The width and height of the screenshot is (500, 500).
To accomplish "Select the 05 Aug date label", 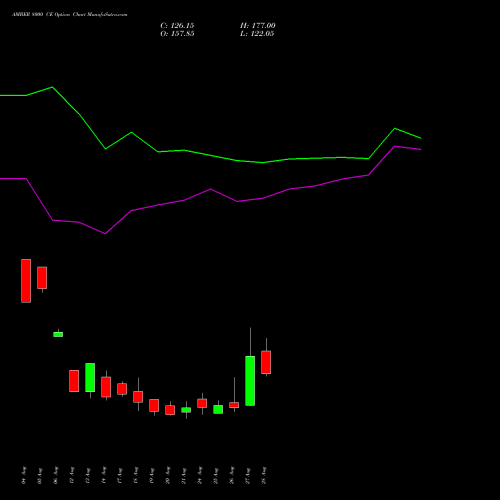I will pyautogui.click(x=40, y=475).
